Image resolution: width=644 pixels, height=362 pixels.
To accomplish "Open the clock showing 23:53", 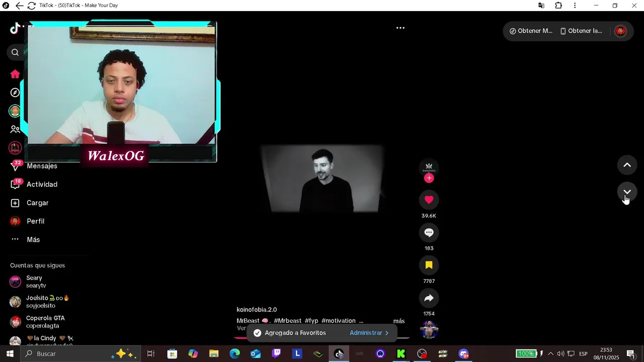I will coord(606,354).
